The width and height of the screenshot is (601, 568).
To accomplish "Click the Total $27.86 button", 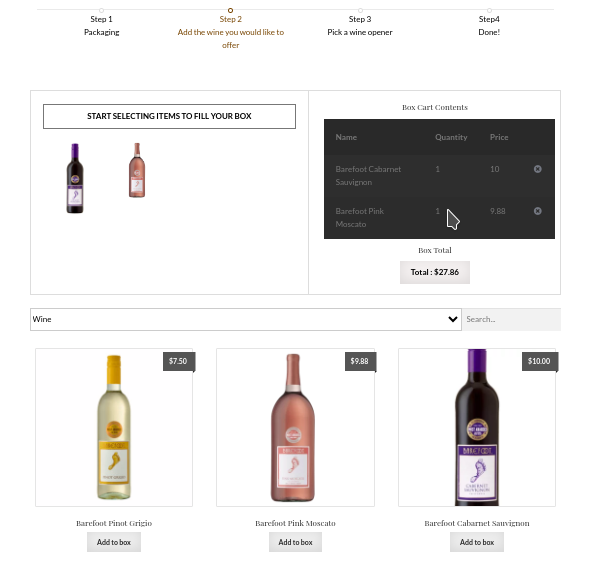I will 435,273.
